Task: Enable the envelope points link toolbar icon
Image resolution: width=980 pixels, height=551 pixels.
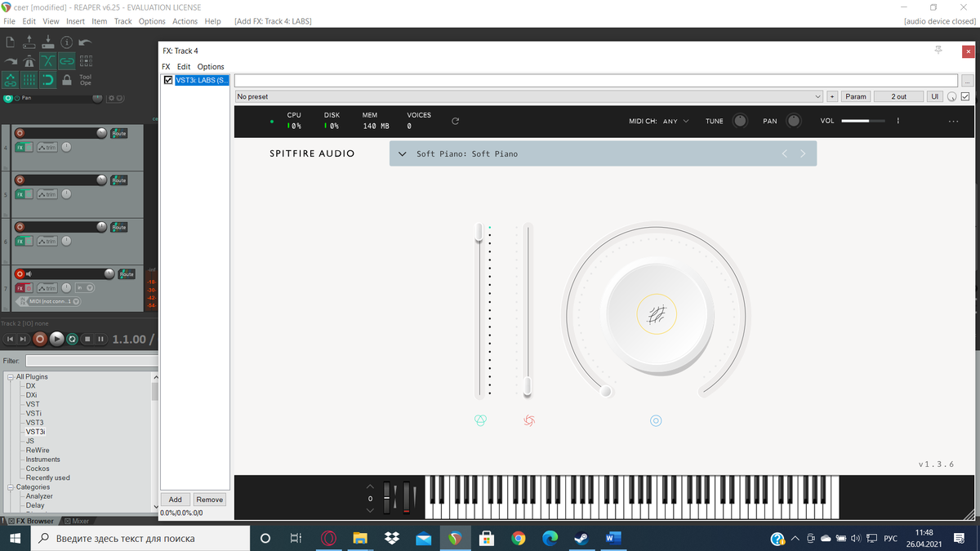Action: (11, 81)
